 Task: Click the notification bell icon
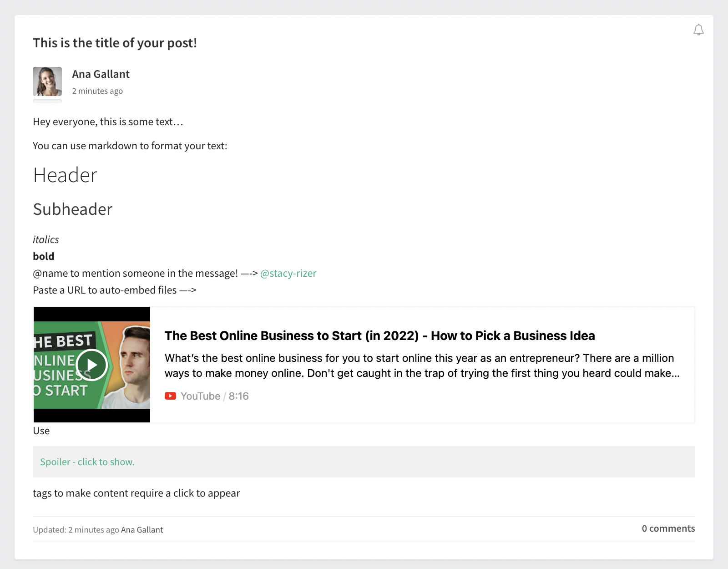coord(698,30)
